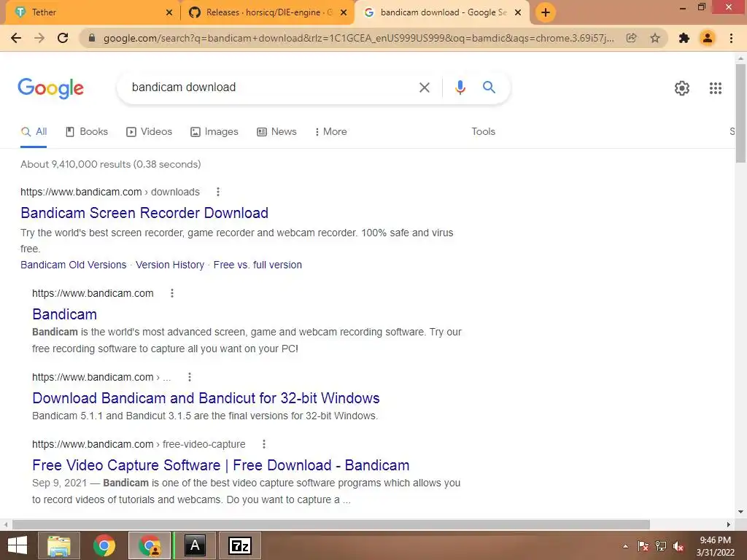Screen dimensions: 747x560
Task: Filter results by Videos
Action: (149, 132)
